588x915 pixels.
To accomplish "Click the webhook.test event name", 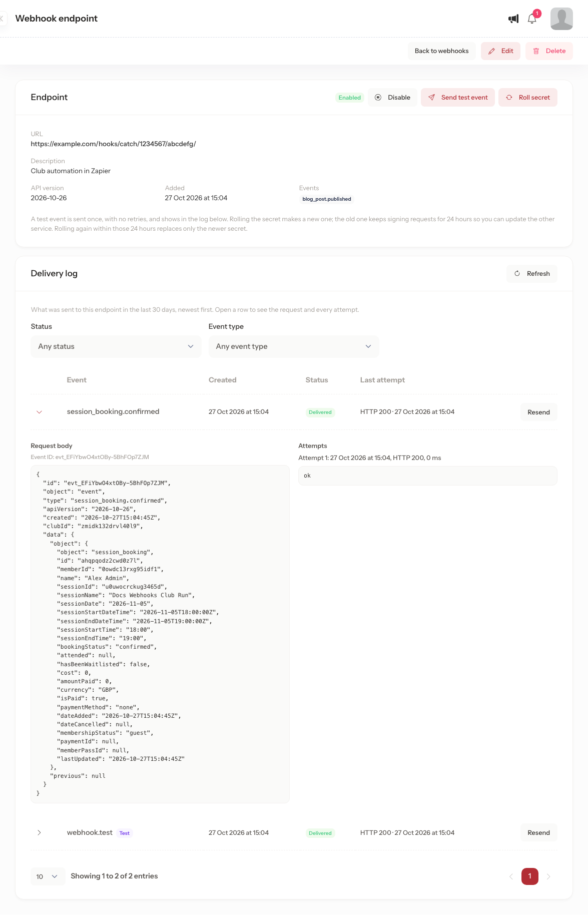I will pyautogui.click(x=90, y=833).
